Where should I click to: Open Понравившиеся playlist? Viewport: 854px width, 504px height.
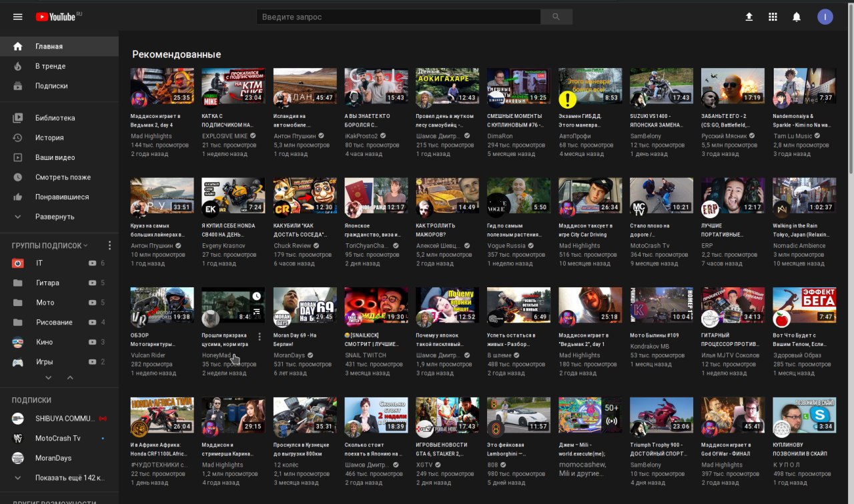point(59,197)
